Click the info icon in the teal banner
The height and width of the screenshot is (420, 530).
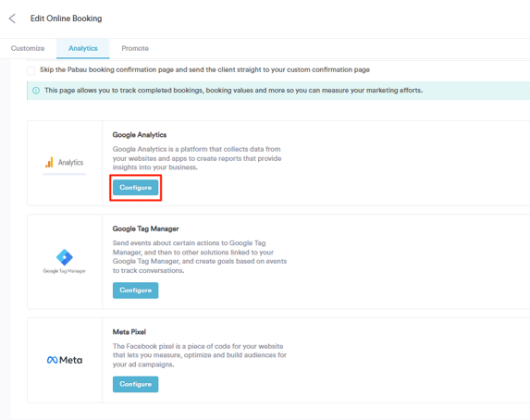pyautogui.click(x=36, y=91)
